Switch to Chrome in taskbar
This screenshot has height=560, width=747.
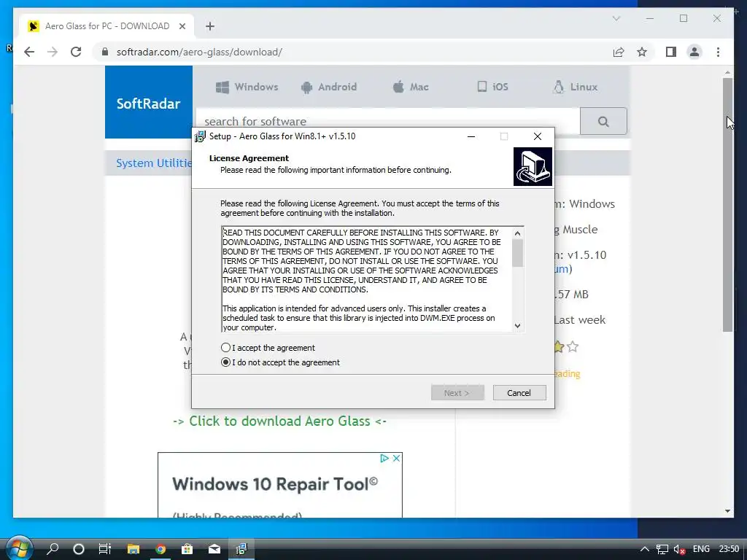(160, 549)
